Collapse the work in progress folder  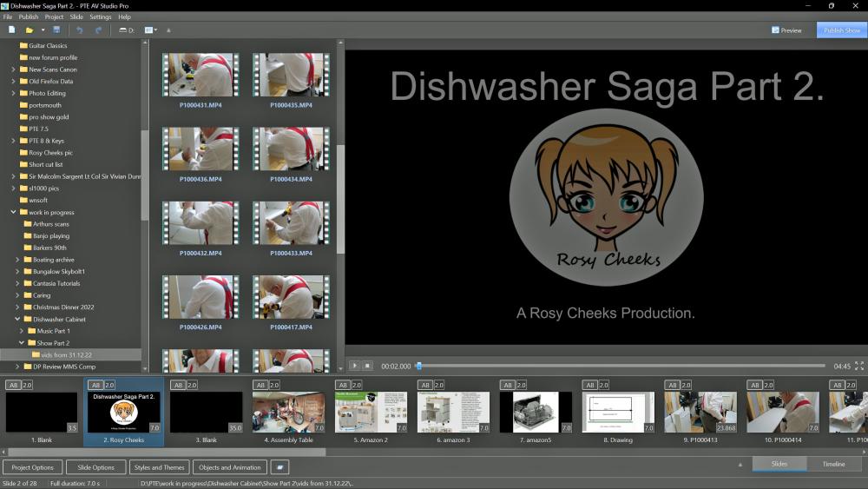(13, 212)
